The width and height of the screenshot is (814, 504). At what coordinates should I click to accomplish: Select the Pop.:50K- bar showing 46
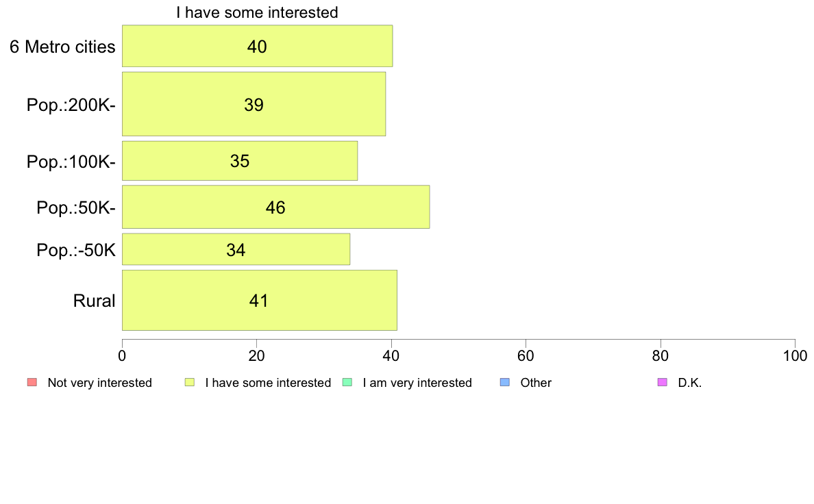click(x=275, y=207)
